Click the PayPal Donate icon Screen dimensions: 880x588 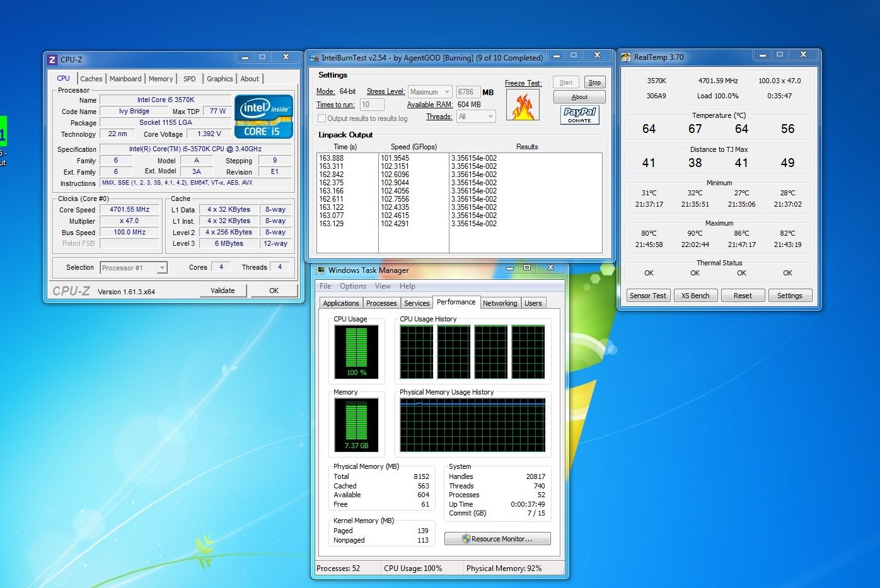pyautogui.click(x=579, y=115)
